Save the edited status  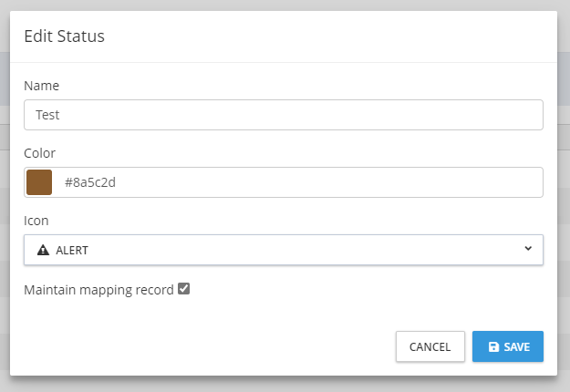click(x=508, y=346)
